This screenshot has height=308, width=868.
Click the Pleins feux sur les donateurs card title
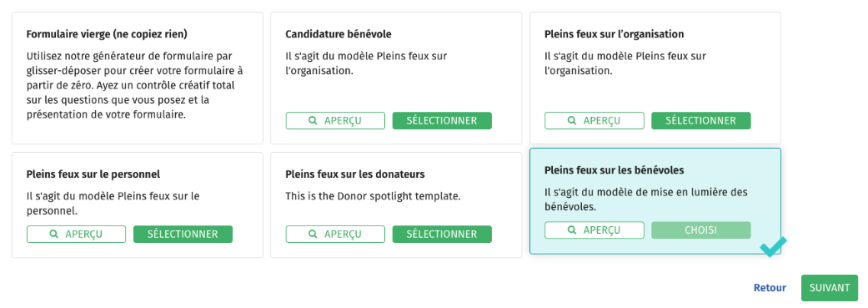[x=355, y=174]
